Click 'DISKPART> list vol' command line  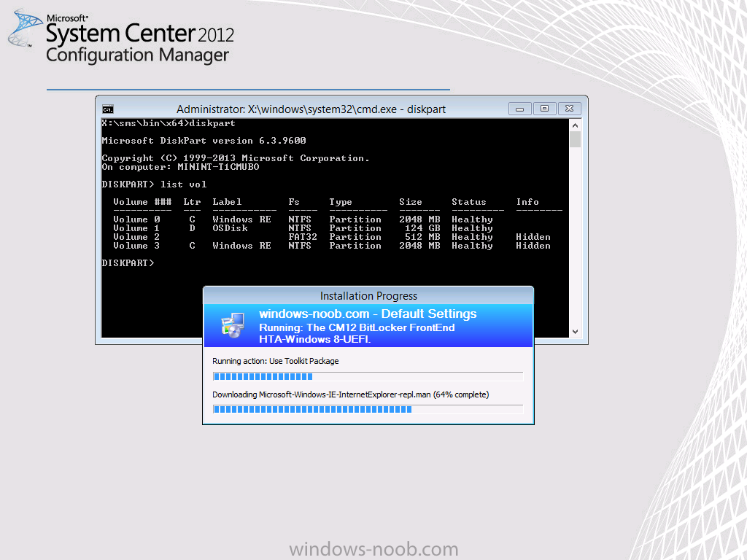click(155, 184)
